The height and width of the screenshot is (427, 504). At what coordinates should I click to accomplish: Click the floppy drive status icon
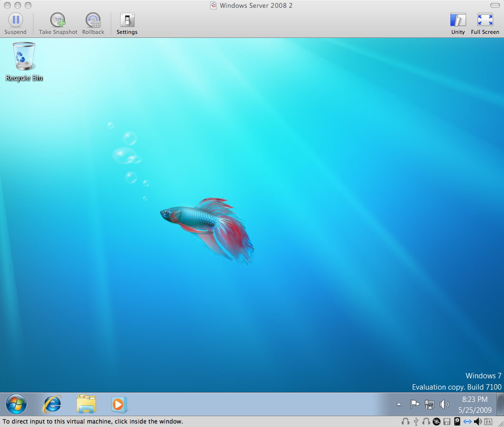(447, 422)
